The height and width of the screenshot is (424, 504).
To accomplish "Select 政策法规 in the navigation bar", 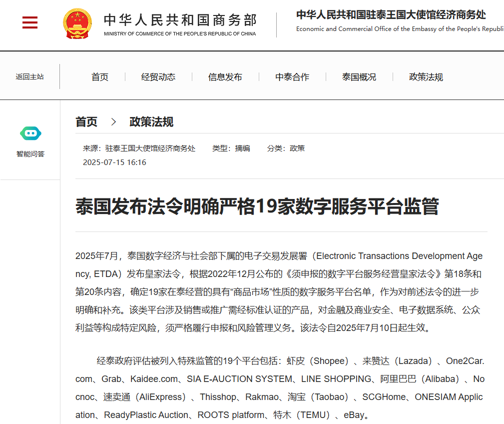I will click(426, 77).
